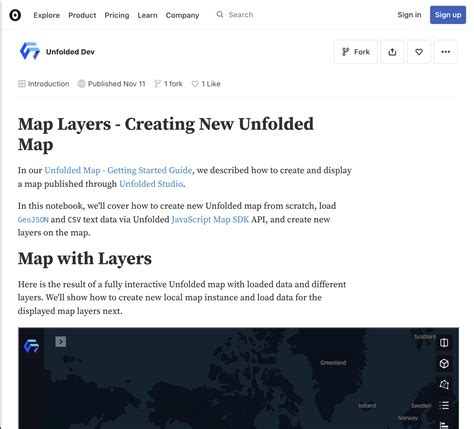The image size is (474, 429).
Task: View the 1 Like count
Action: [206, 84]
